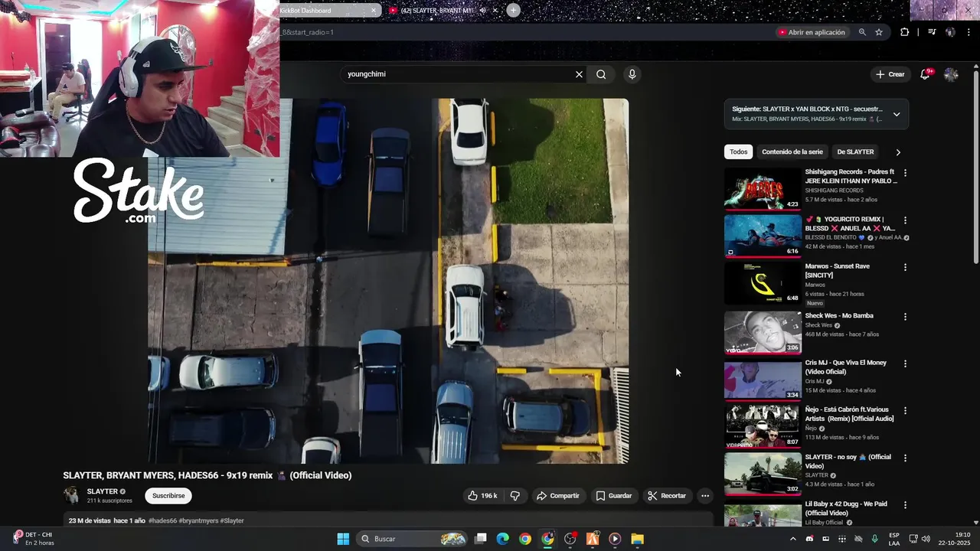
Task: Open Sheck Wes Mo Bamba thumbnail
Action: coord(763,332)
